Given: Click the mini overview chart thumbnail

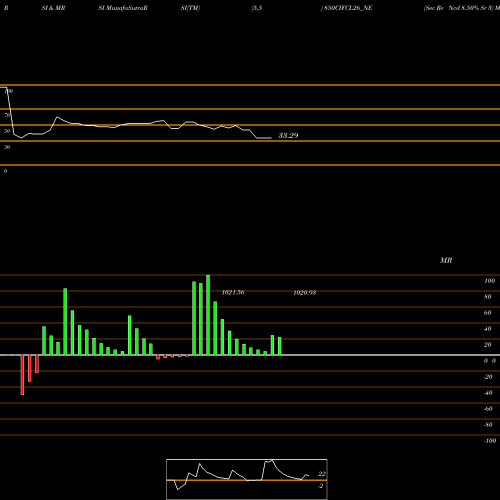Looking at the screenshot, I should coord(247,479).
